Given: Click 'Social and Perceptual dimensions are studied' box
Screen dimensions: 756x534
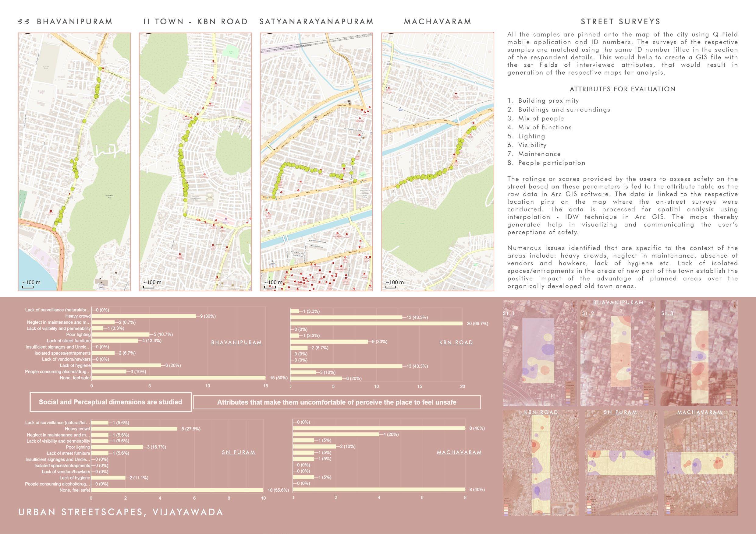Looking at the screenshot, I should [110, 402].
